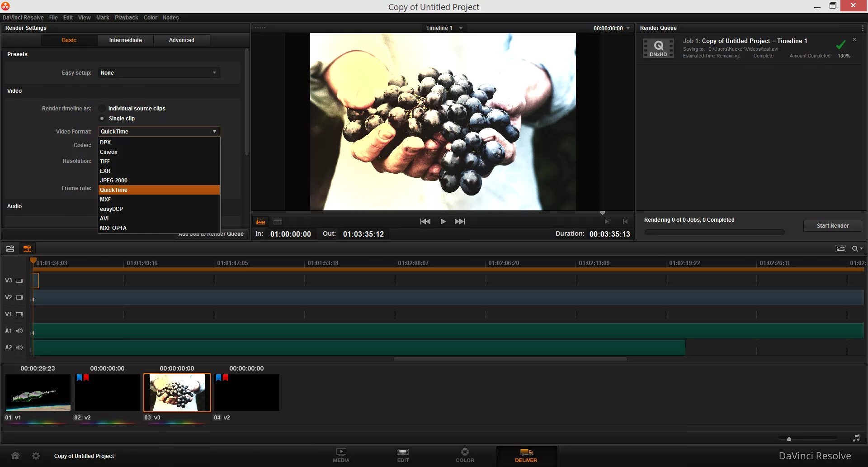868x467 pixels.
Task: Switch to the Color page
Action: (x=465, y=455)
